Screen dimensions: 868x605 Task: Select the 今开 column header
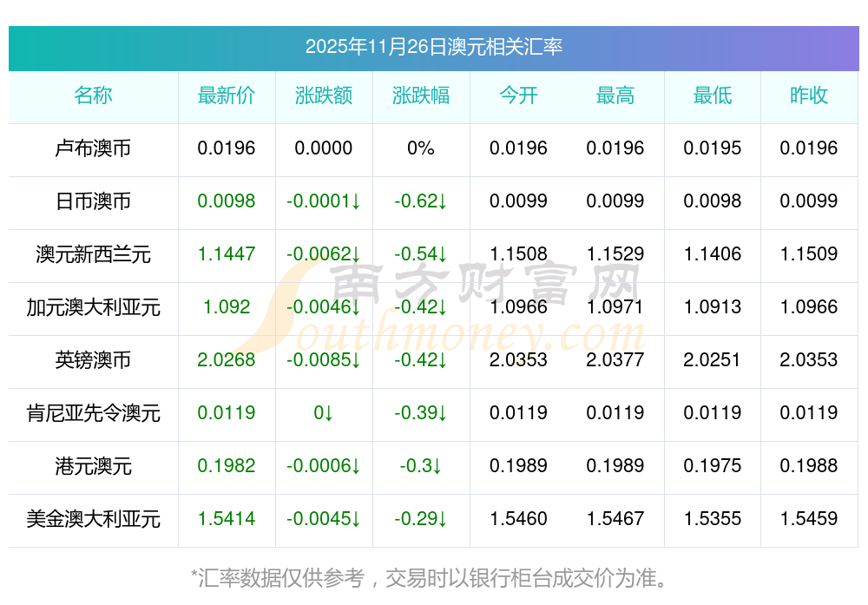[x=518, y=95]
